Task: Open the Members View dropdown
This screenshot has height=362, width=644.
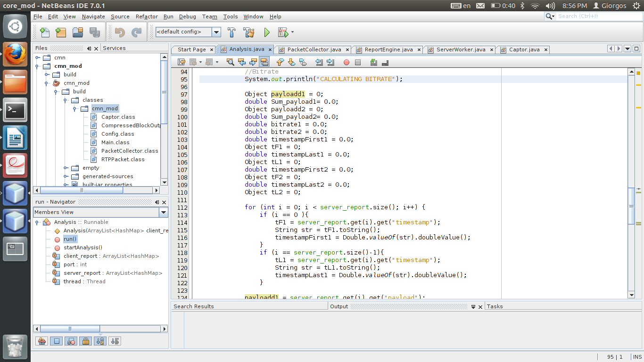Action: click(164, 212)
